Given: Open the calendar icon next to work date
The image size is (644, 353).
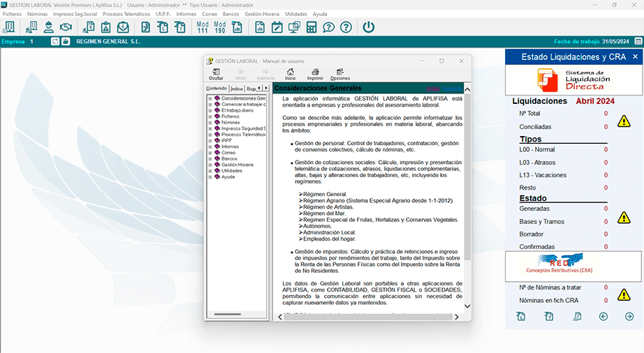Looking at the screenshot, I should [638, 41].
